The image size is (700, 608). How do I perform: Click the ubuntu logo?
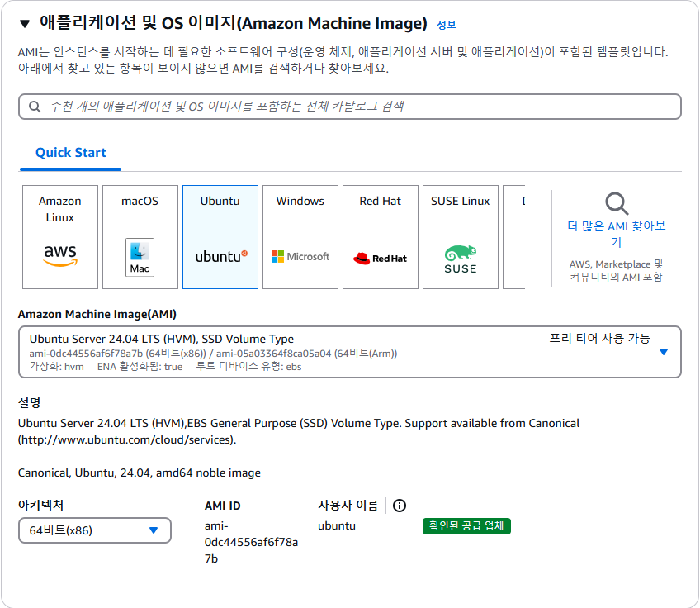[221, 256]
